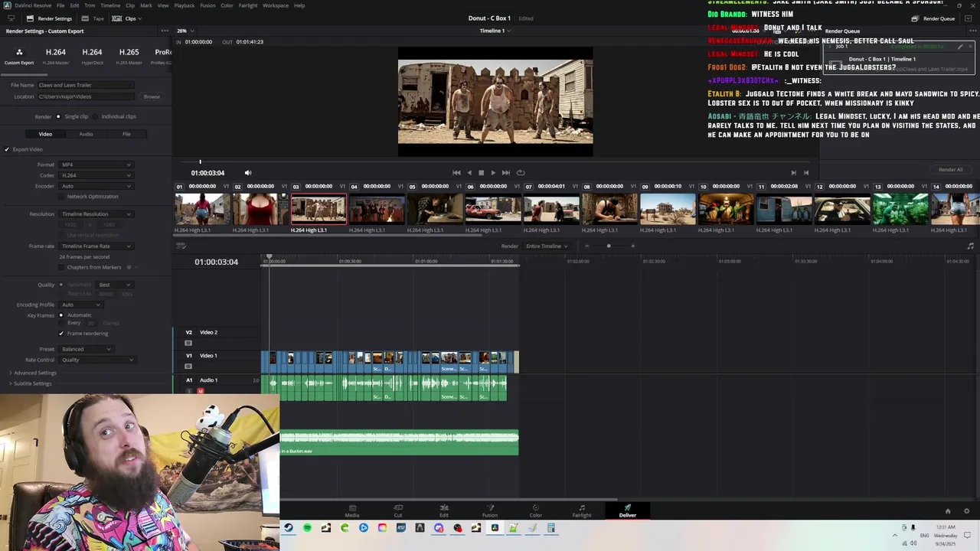
Task: Expand Subtitle Settings section
Action: [x=31, y=383]
